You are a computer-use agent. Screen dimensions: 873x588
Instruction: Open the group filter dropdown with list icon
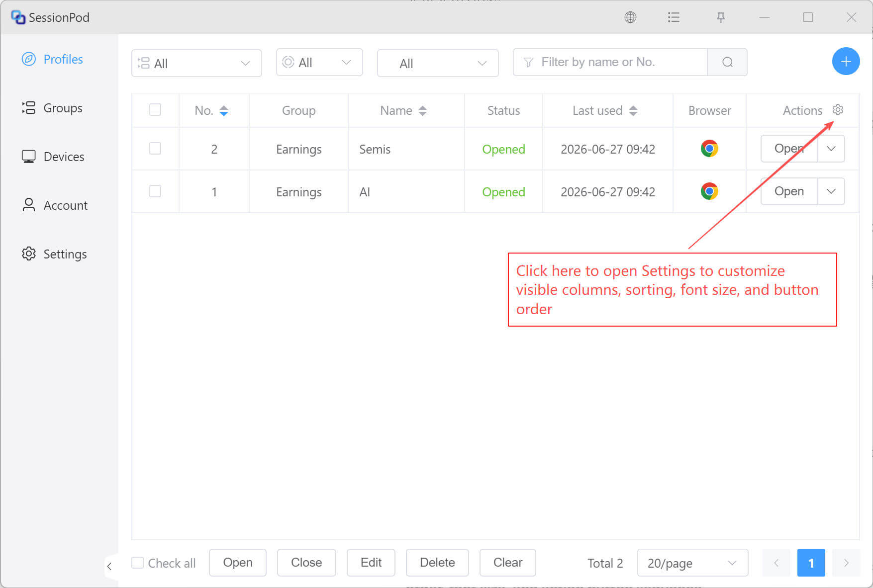coord(196,63)
